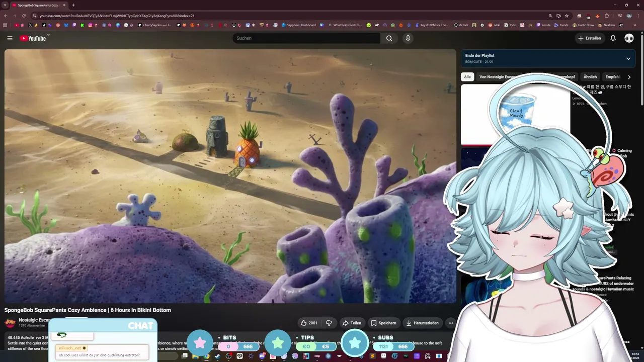Screen dimensions: 644x362
Task: Open more video actions three-dot menu
Action: (x=451, y=323)
